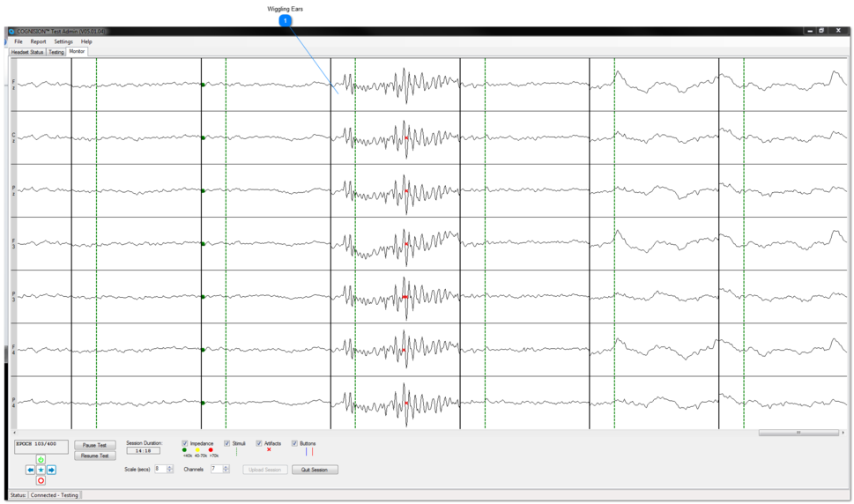Click the red circle stop icon
Viewport: 854px width, 504px height.
[x=41, y=481]
